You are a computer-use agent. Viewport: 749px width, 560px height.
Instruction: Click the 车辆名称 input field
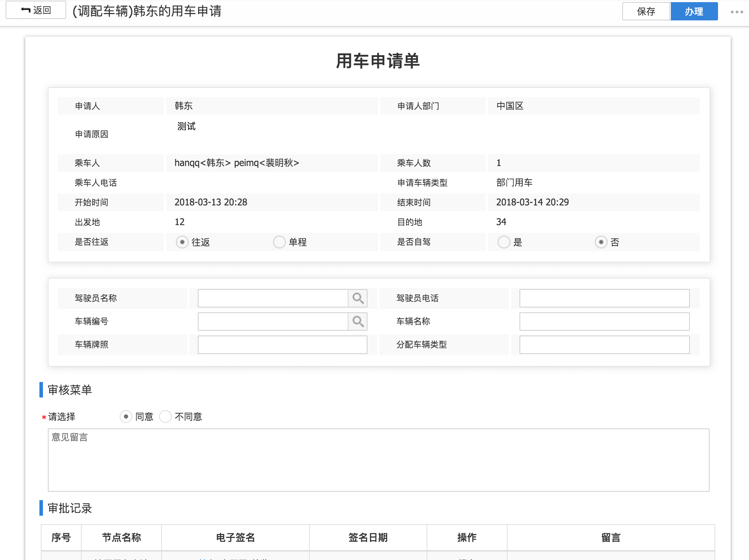(x=604, y=322)
